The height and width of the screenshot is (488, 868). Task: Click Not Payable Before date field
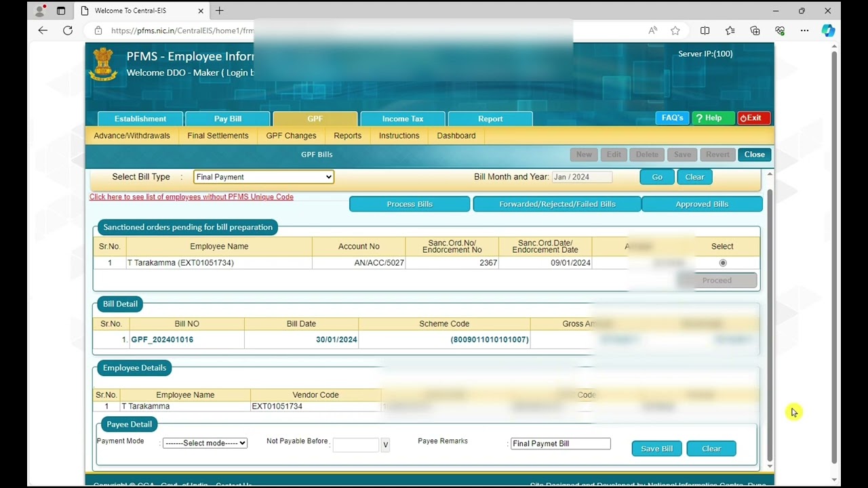coord(355,445)
